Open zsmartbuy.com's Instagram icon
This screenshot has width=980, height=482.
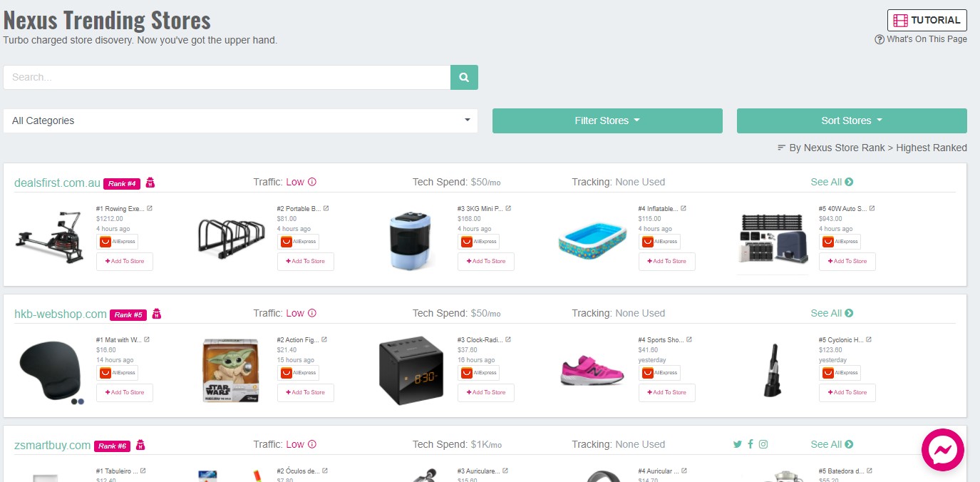click(x=763, y=443)
